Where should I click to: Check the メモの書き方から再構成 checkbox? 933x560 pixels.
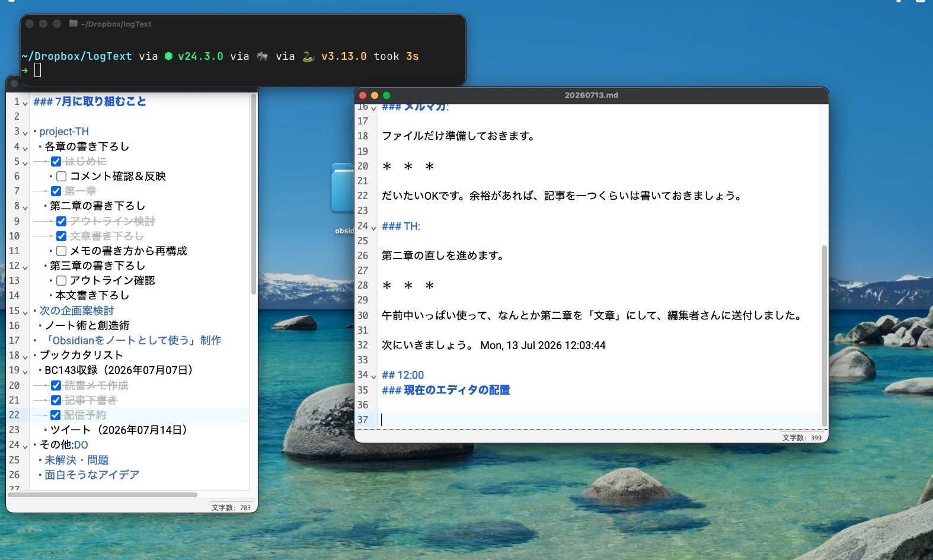pos(62,251)
